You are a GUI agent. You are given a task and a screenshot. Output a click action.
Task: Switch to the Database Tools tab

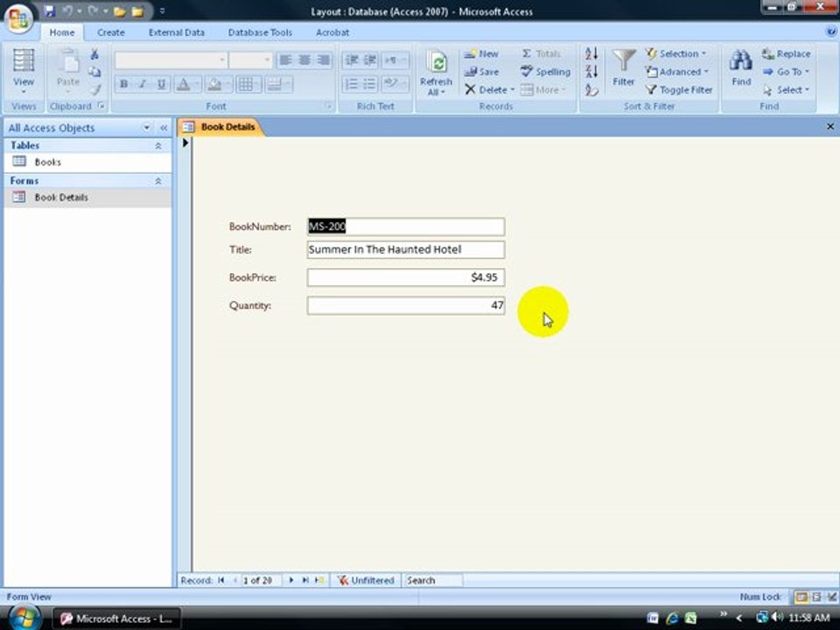coord(260,32)
